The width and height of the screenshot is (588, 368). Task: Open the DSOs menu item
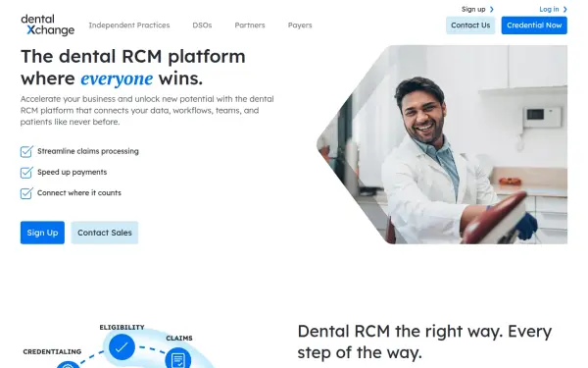[x=202, y=26]
